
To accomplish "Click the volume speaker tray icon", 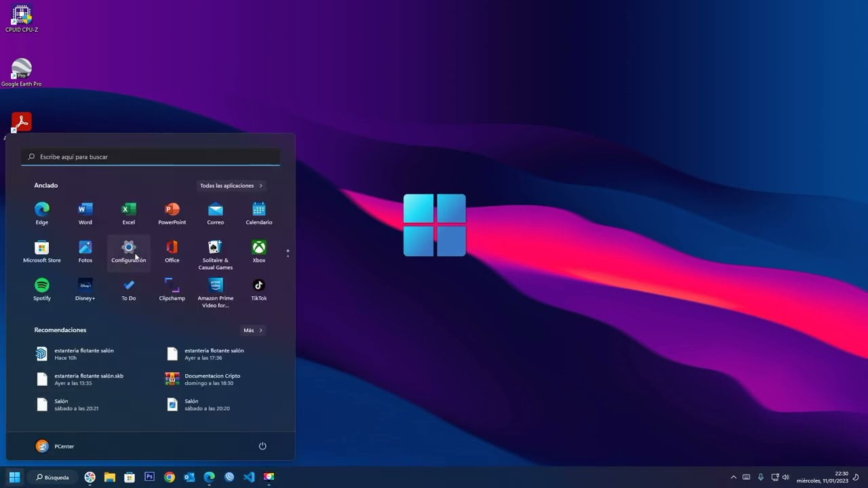I will (786, 477).
